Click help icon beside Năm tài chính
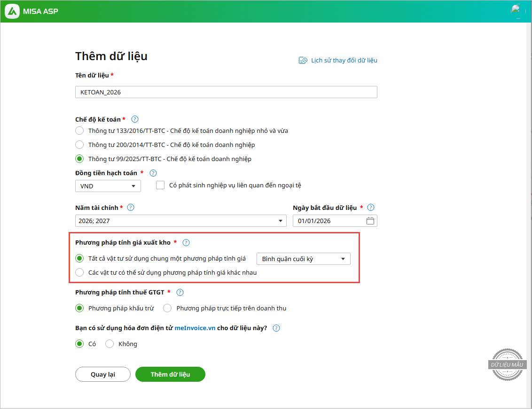 click(131, 208)
